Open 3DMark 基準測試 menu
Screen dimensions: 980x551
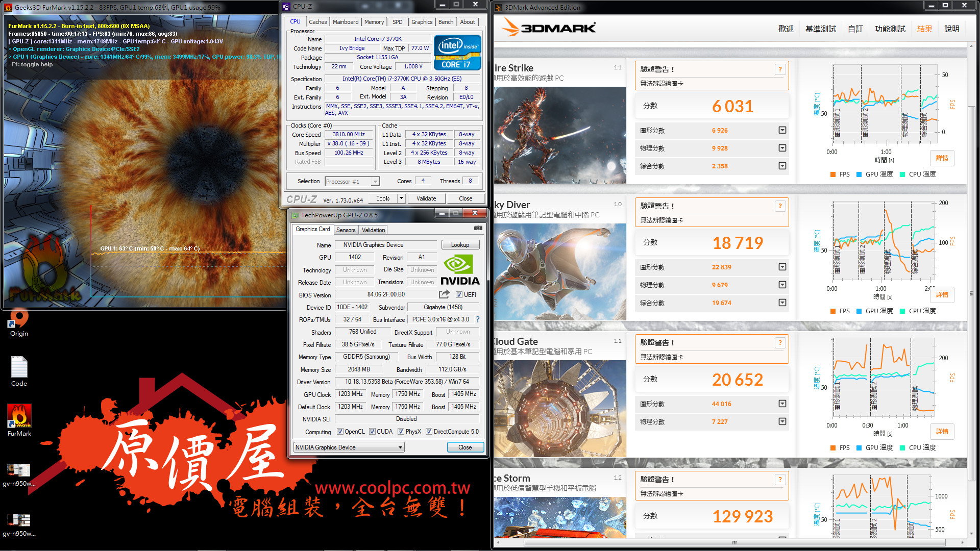pos(821,29)
